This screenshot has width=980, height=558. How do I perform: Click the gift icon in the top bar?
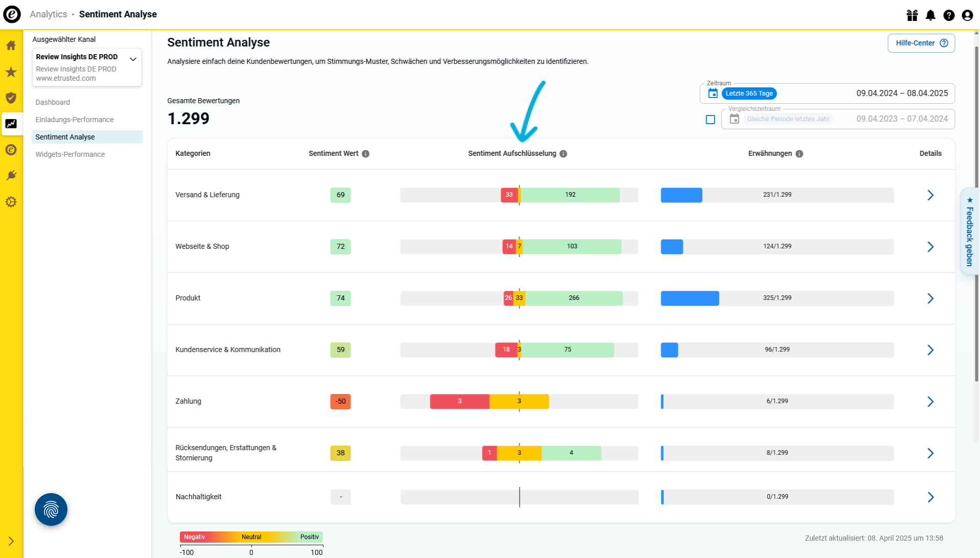pos(912,15)
